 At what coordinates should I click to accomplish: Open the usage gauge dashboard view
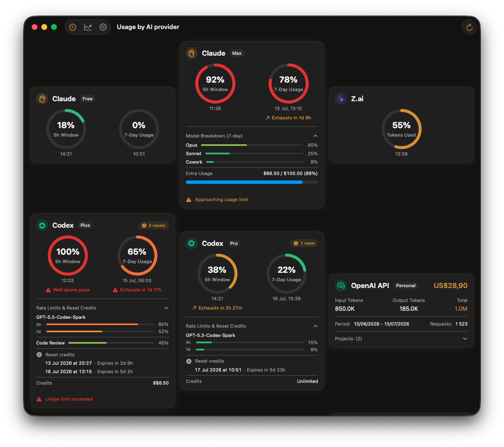72,27
